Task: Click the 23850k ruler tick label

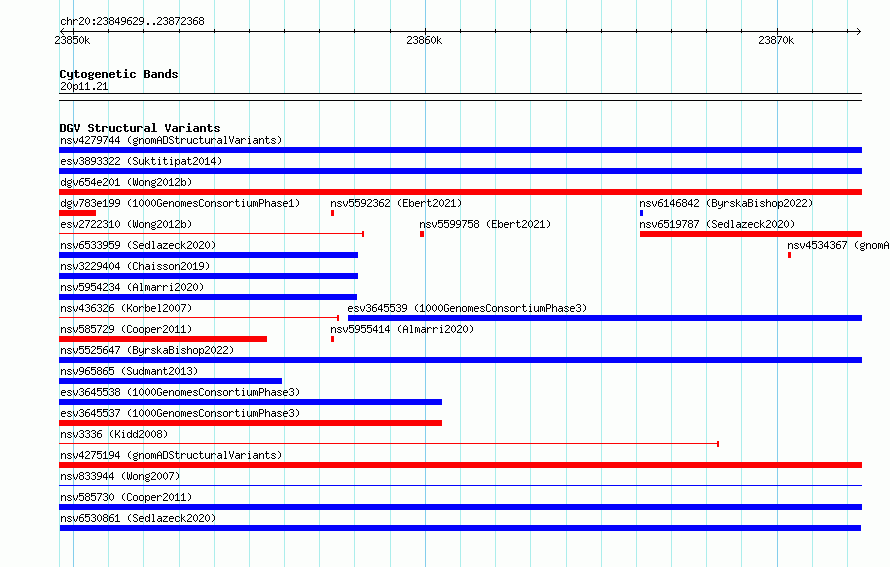Action: click(x=72, y=40)
